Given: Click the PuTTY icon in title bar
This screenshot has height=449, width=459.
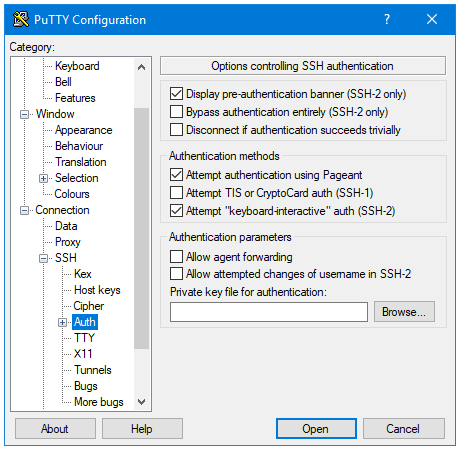Looking at the screenshot, I should coord(21,19).
